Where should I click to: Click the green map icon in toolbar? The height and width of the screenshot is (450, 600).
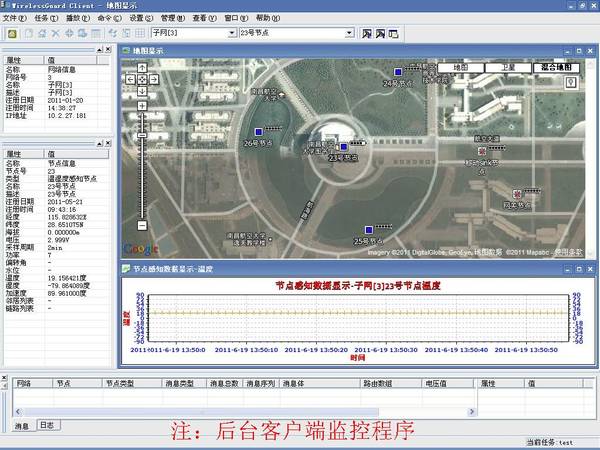click(x=12, y=34)
